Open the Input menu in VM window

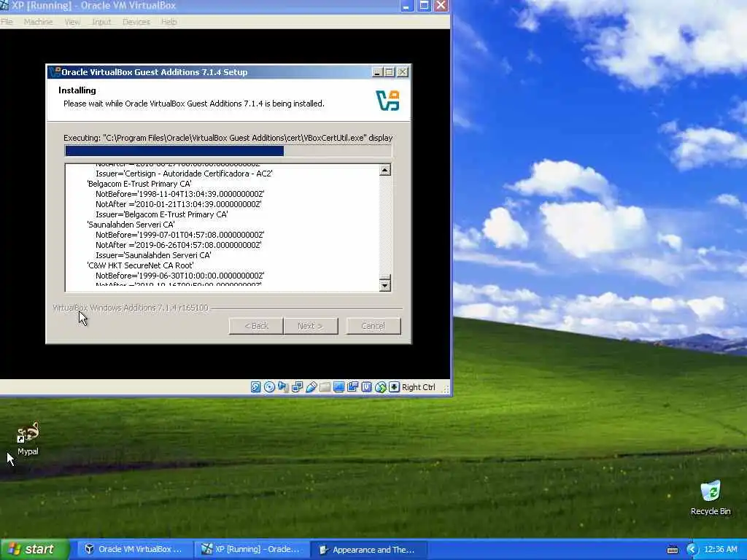(x=101, y=22)
